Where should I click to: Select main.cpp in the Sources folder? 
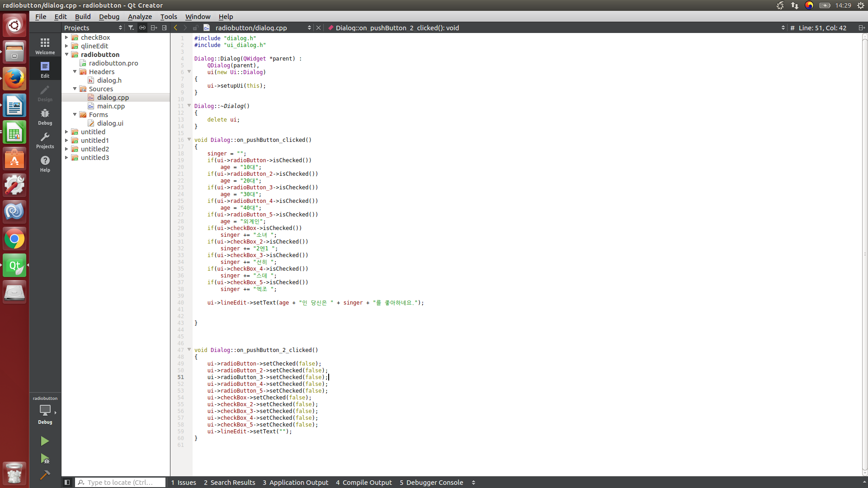coord(111,106)
